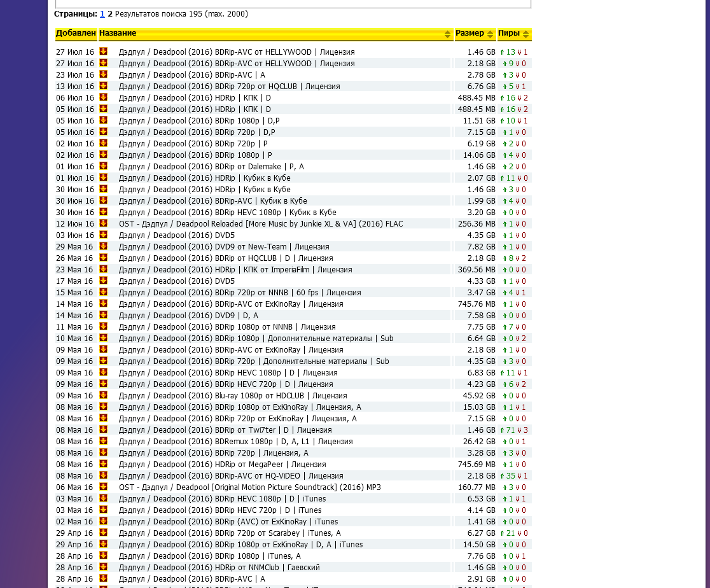Sort table by Добавлен column header
Viewport: 710px width, 588px height.
coord(76,33)
